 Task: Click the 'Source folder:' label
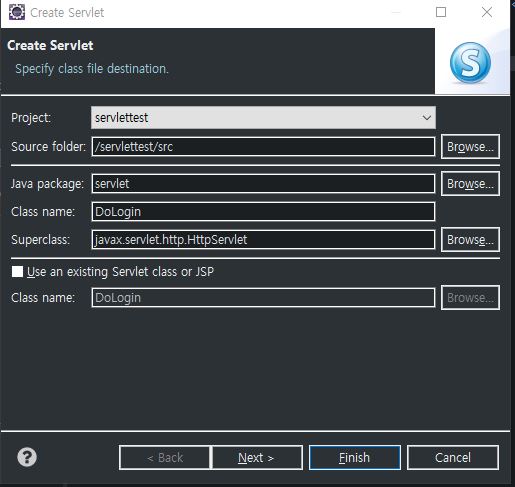tap(48, 147)
